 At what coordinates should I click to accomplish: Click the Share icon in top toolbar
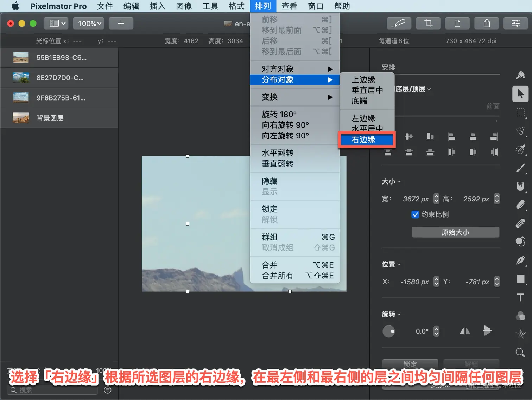click(x=487, y=23)
